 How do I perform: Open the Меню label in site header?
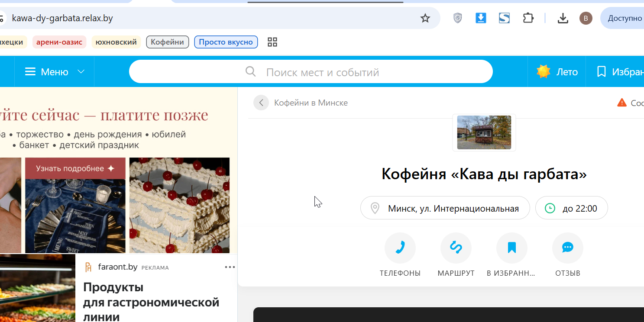click(x=55, y=72)
